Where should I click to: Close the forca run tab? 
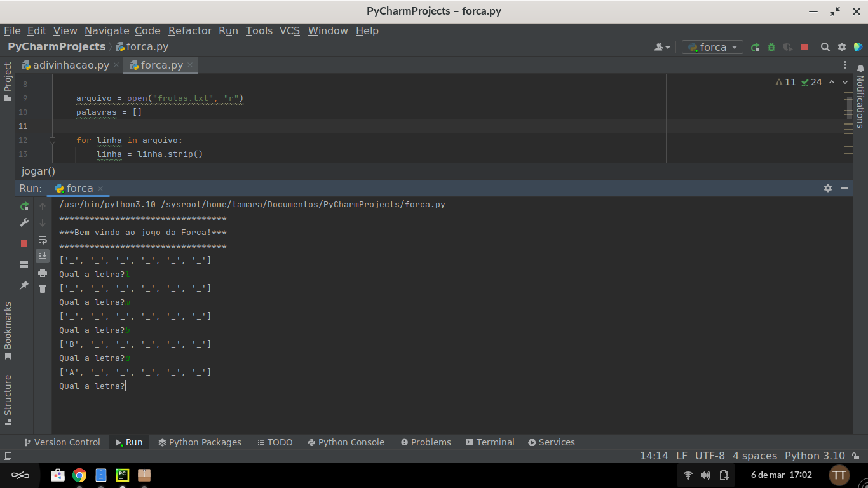click(100, 189)
